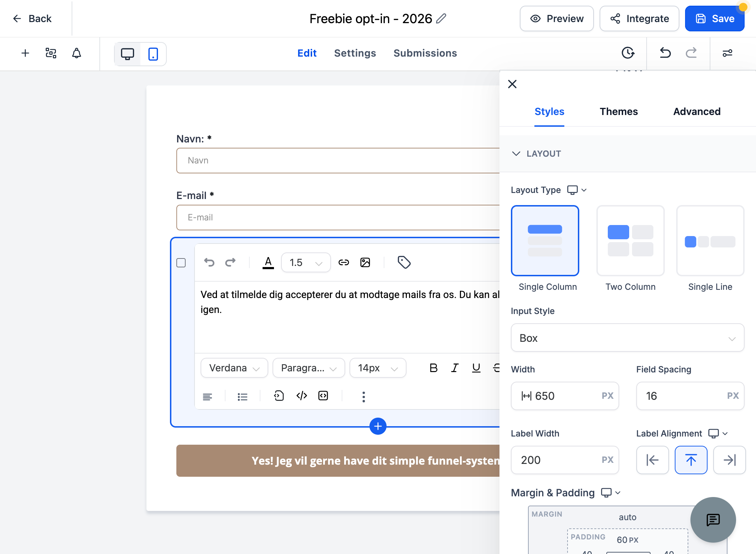Apply underline formatting
This screenshot has width=756, height=554.
(x=476, y=368)
